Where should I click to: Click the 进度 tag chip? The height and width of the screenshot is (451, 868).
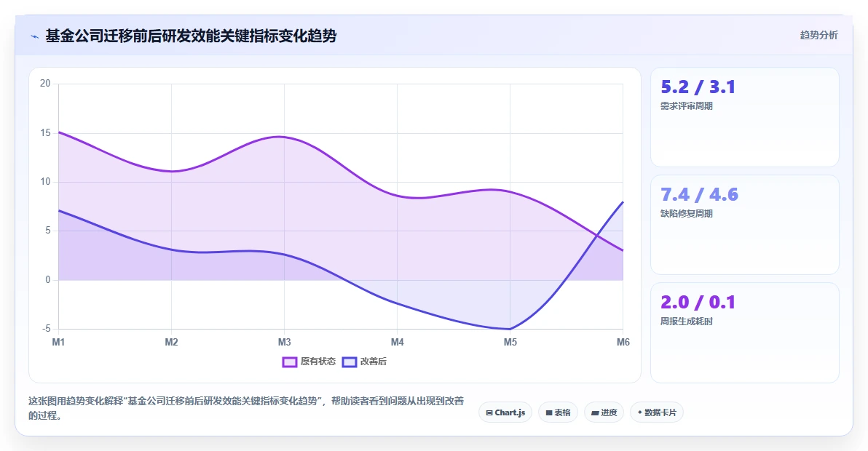(604, 412)
